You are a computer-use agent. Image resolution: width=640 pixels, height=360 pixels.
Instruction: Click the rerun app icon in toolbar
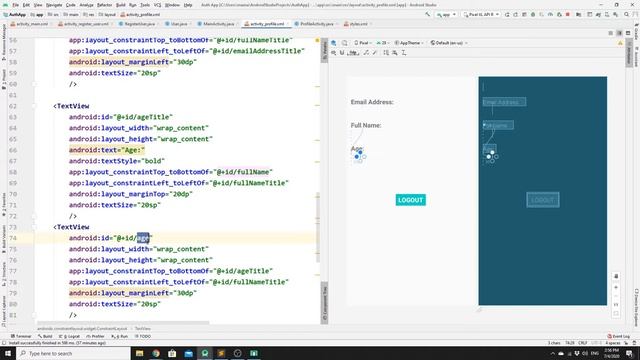(507, 15)
